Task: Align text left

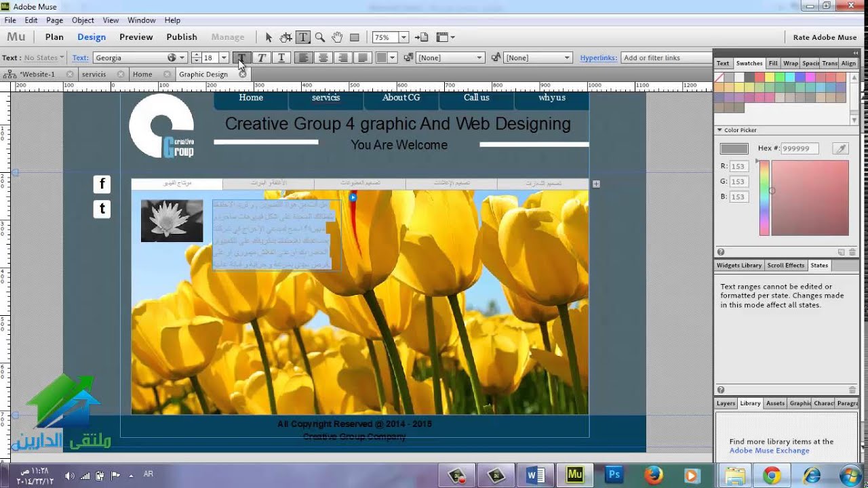Action: click(303, 58)
